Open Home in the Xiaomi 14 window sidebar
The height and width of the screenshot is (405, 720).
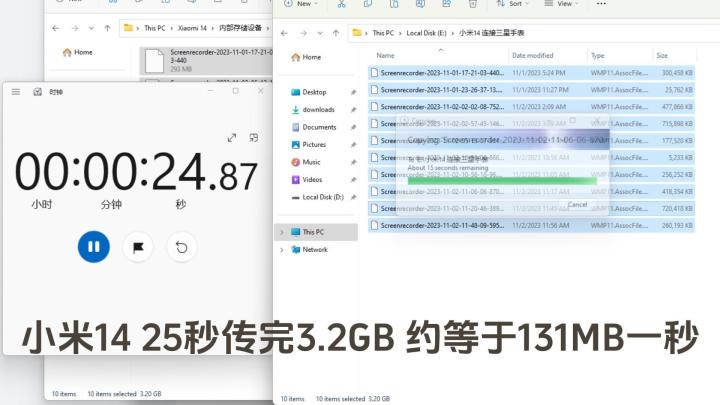click(78, 52)
